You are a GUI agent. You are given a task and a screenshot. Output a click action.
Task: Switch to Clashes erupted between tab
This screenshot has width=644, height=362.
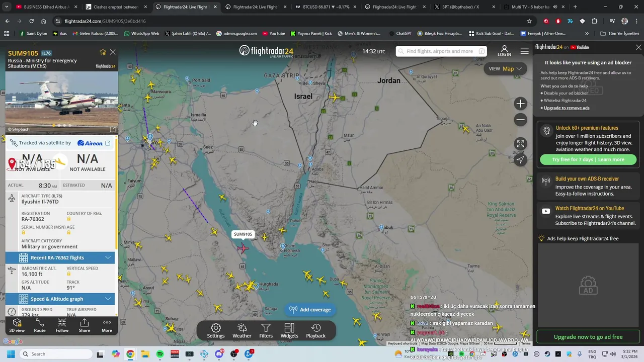[x=115, y=7]
